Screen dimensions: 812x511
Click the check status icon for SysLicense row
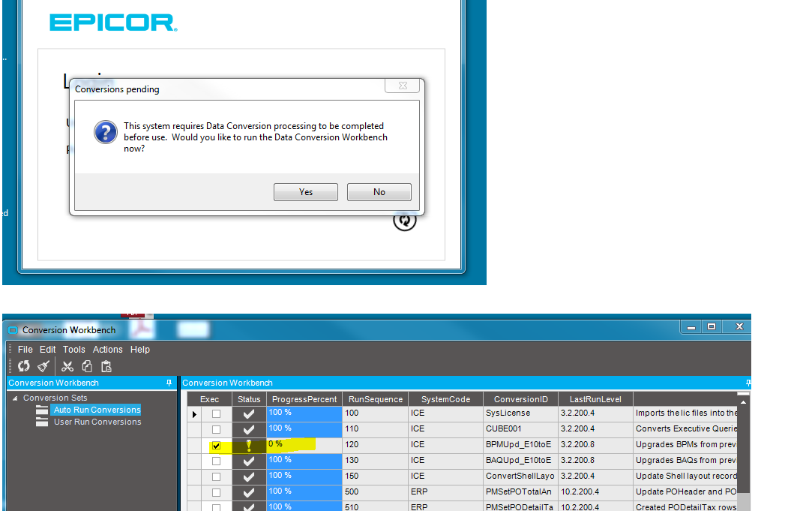pos(249,413)
